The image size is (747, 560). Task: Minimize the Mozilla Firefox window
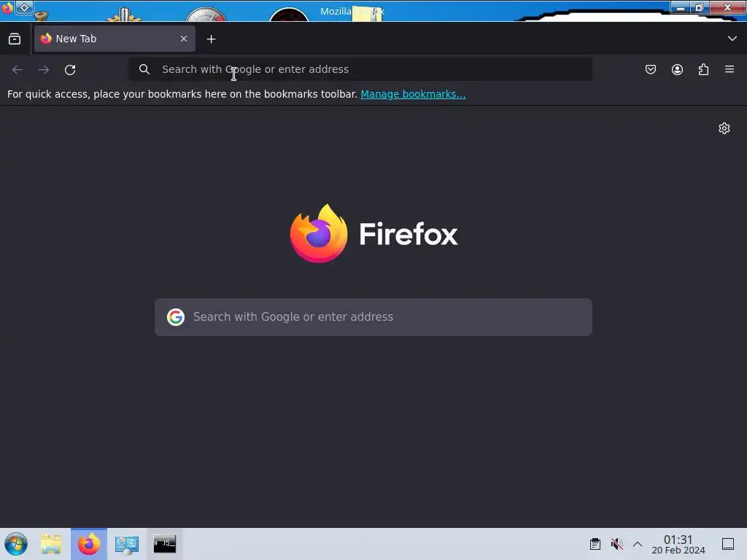click(x=681, y=7)
